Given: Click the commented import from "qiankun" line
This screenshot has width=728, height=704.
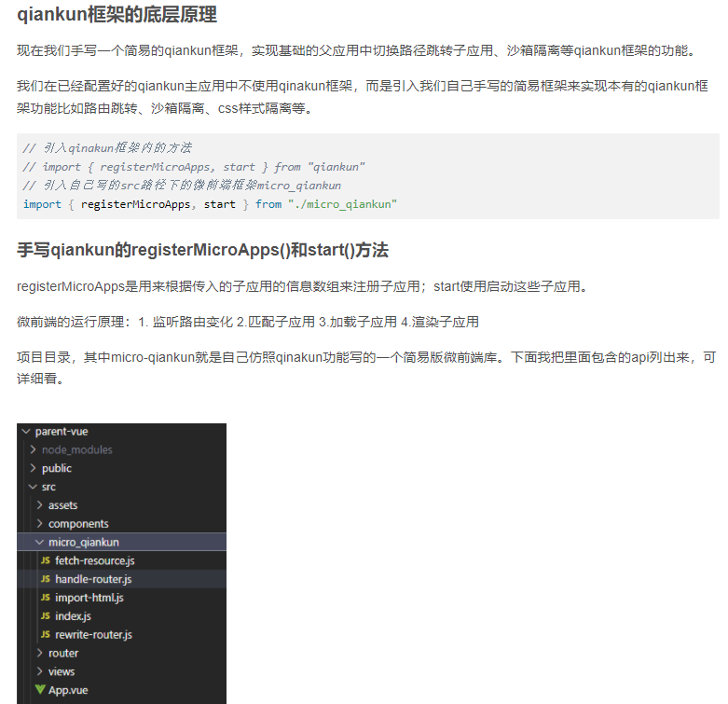Looking at the screenshot, I should [194, 167].
